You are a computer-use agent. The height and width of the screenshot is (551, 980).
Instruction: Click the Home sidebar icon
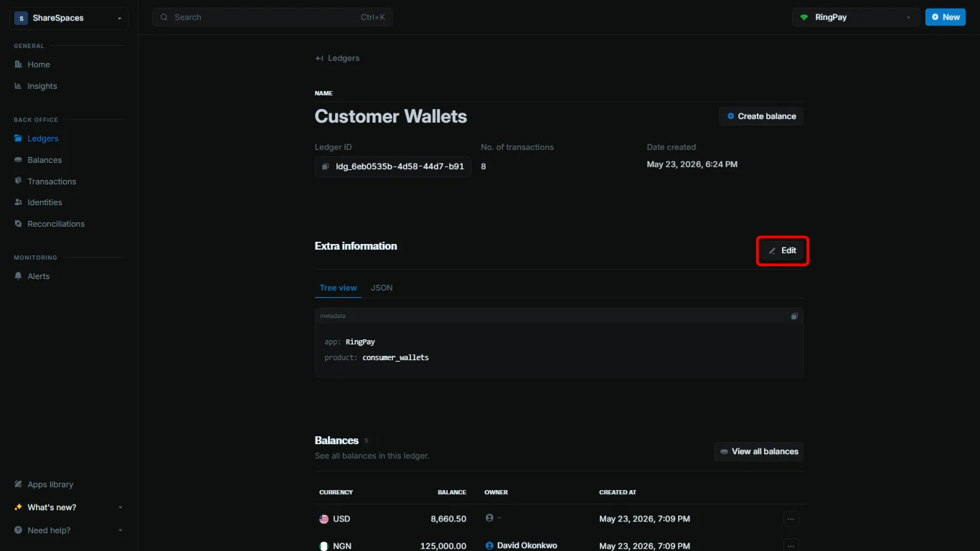click(x=19, y=65)
